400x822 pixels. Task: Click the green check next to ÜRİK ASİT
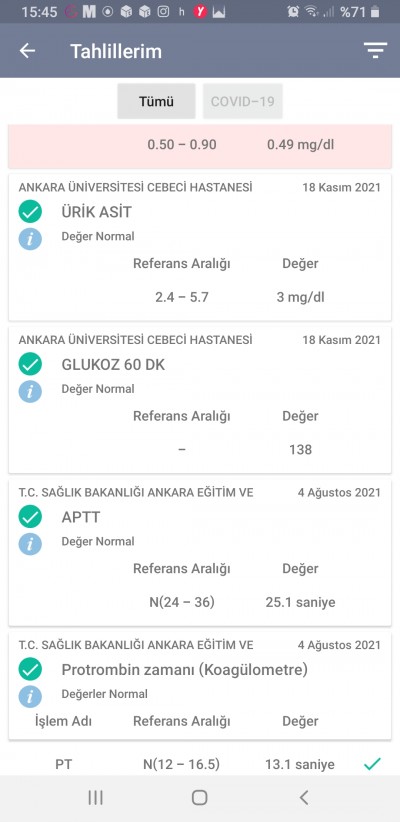pyautogui.click(x=30, y=212)
